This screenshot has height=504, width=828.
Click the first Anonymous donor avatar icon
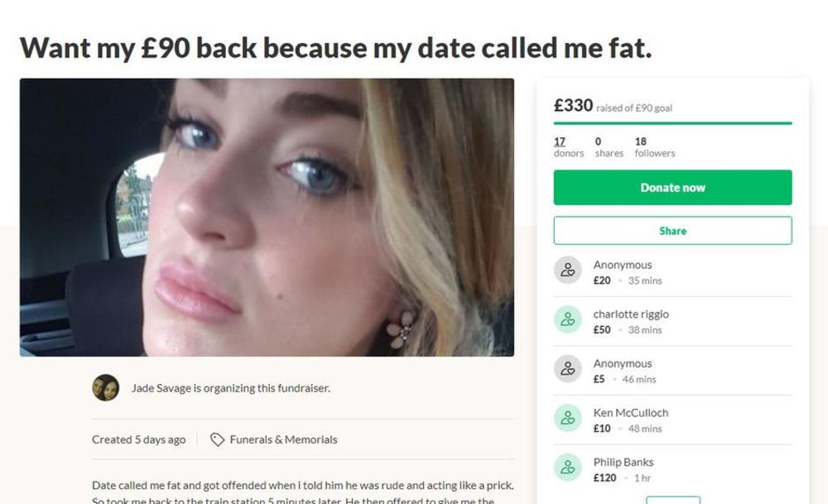[567, 271]
